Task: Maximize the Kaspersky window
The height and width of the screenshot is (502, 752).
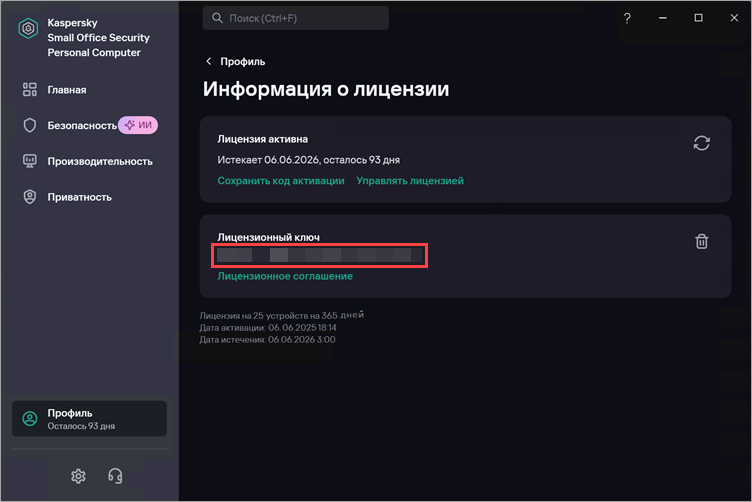Action: click(x=698, y=18)
